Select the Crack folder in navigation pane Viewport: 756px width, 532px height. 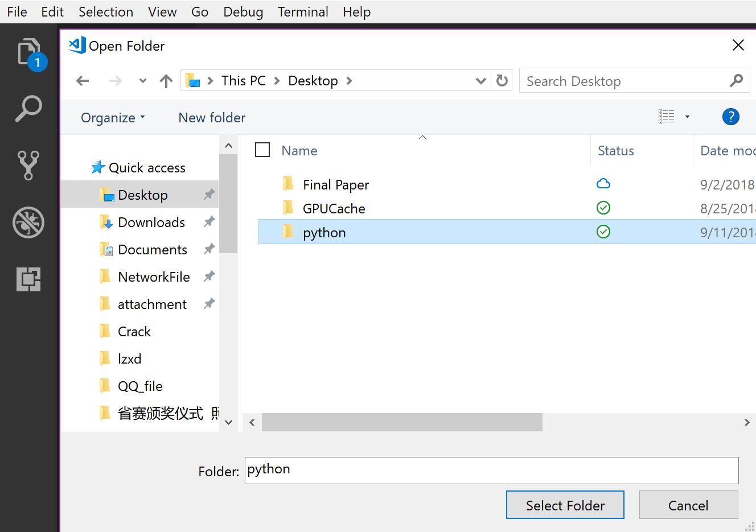(x=134, y=331)
